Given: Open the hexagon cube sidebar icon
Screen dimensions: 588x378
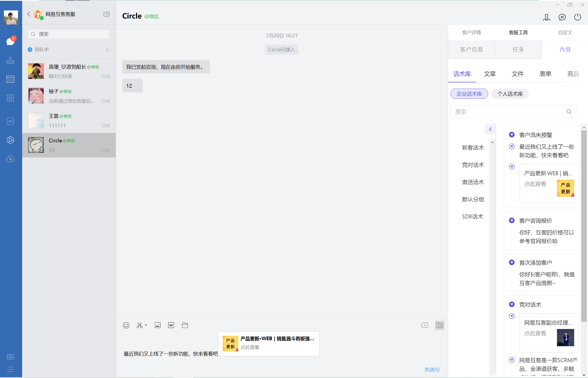Looking at the screenshot, I should click(10, 140).
